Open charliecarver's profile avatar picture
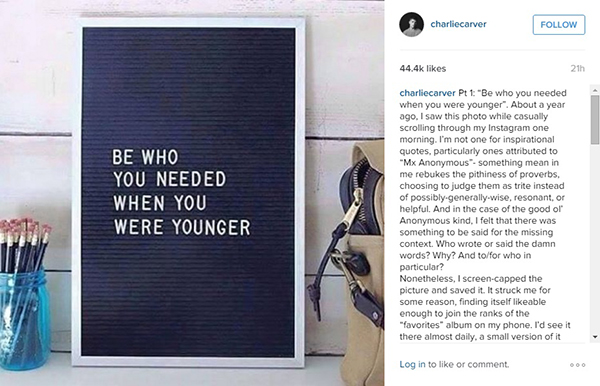 [411, 24]
